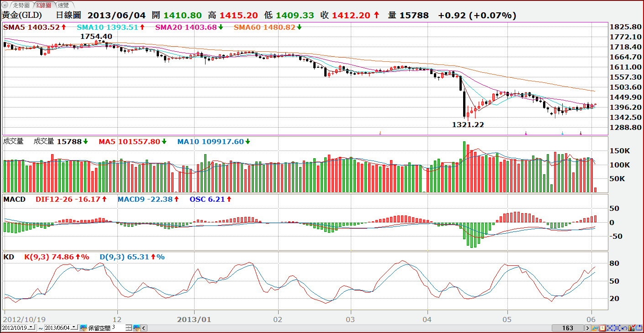Click the 2013/01 date axis label

tap(194, 319)
